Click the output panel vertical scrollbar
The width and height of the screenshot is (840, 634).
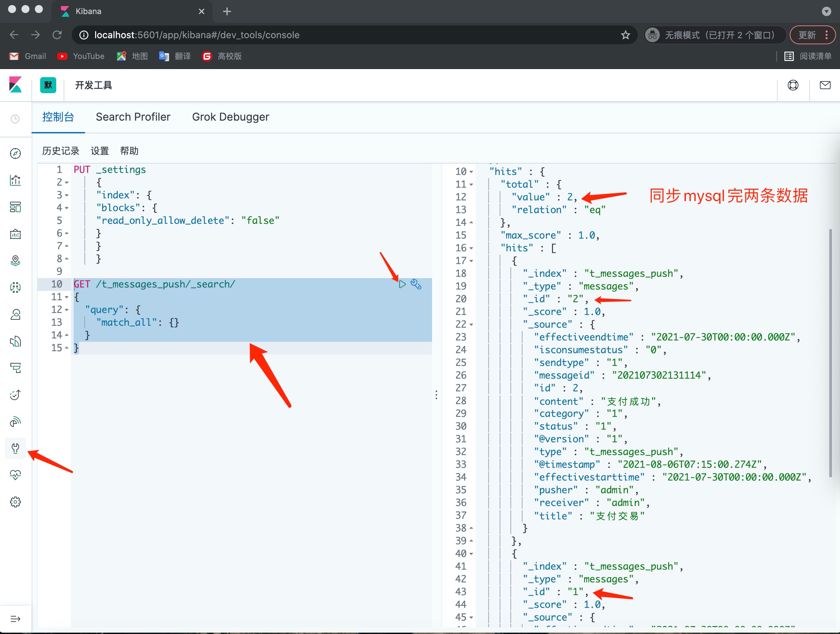tap(830, 353)
